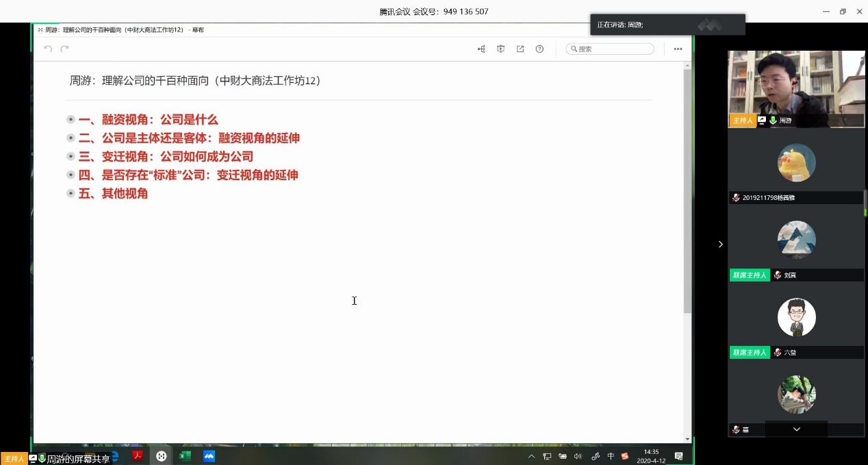The image size is (868, 465).
Task: Toggle bullet for 五、其他视角
Action: 71,194
